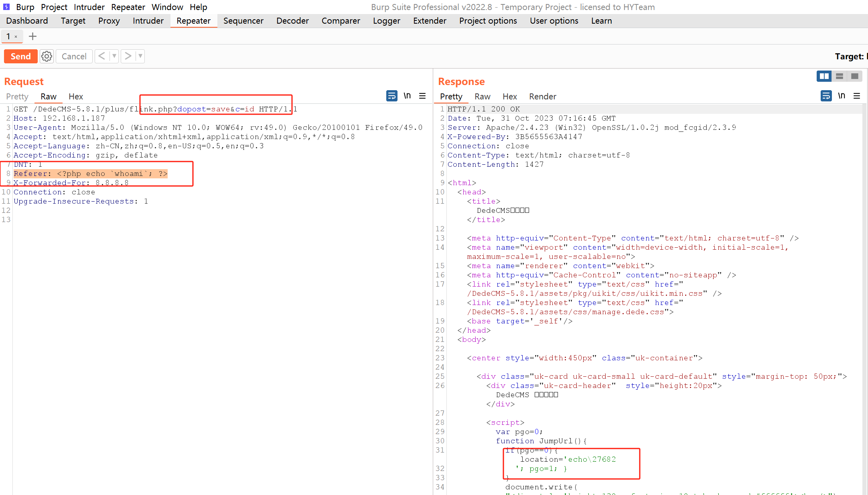Close Repeater tab 1

click(x=16, y=37)
